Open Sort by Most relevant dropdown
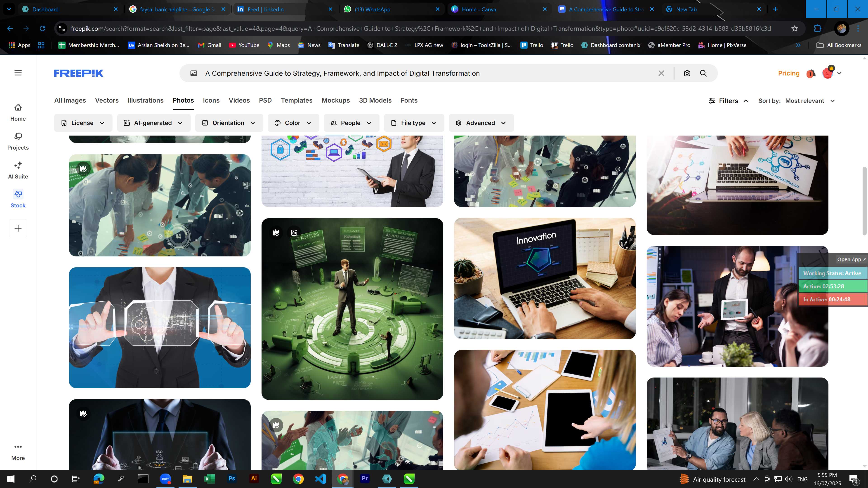The height and width of the screenshot is (488, 868). tap(810, 101)
